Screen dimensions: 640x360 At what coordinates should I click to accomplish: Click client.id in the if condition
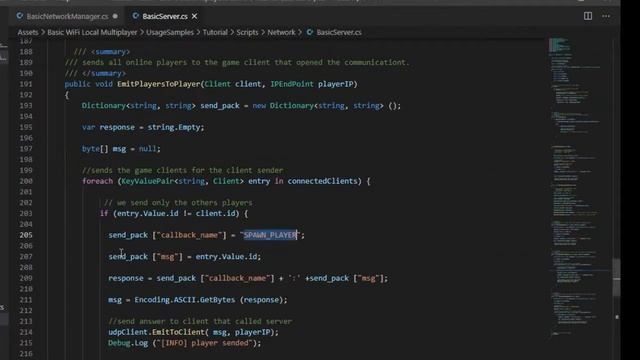pyautogui.click(x=217, y=213)
